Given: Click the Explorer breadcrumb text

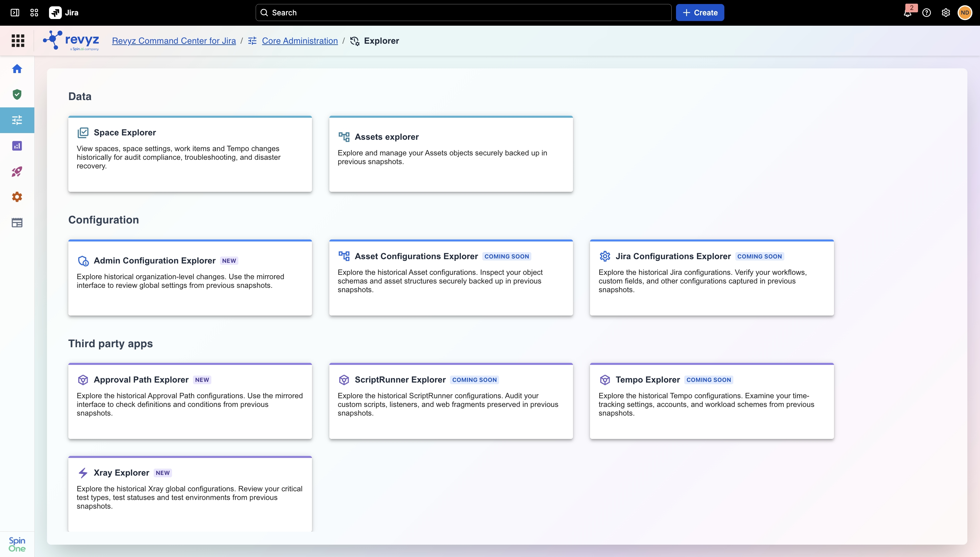Looking at the screenshot, I should click(x=381, y=41).
